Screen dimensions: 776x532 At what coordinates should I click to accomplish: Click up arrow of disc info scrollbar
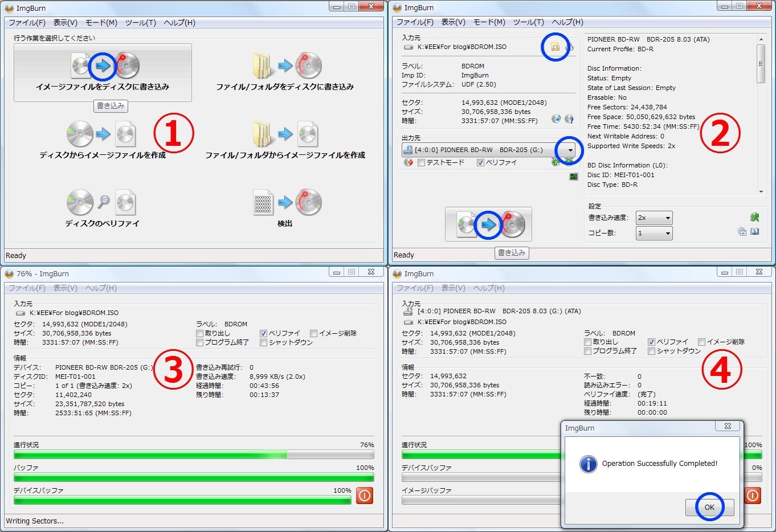click(x=761, y=39)
